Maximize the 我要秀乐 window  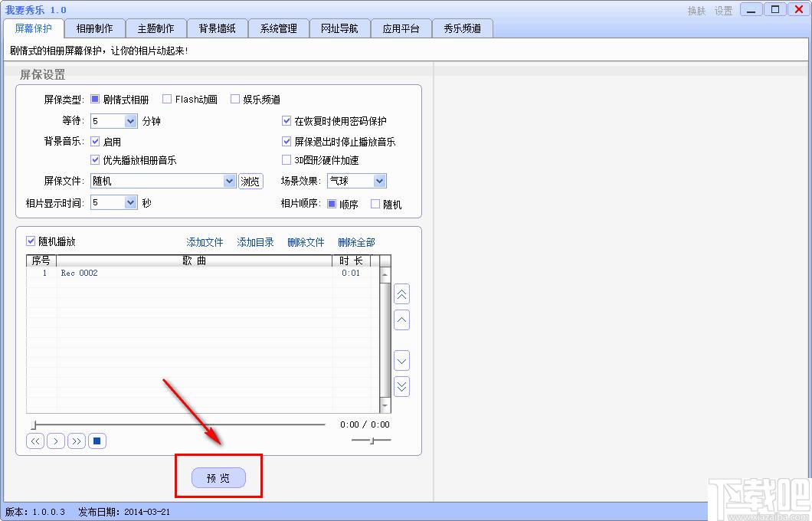pyautogui.click(x=774, y=9)
